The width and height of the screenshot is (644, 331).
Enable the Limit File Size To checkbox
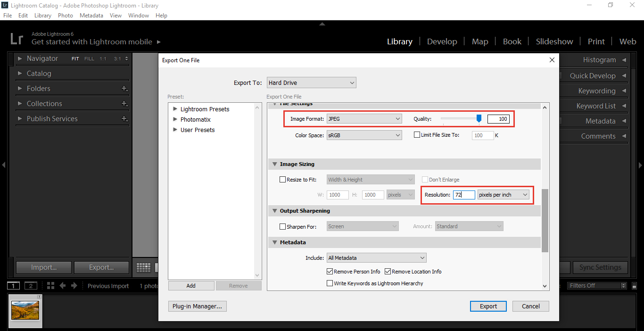[x=417, y=135]
